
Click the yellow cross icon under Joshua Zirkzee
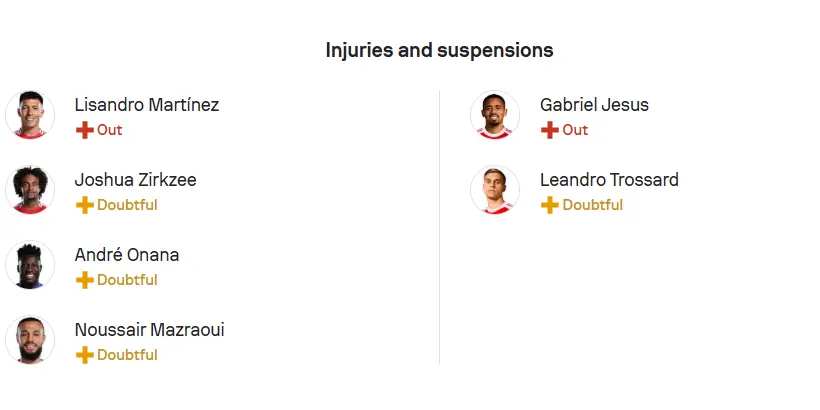(85, 205)
